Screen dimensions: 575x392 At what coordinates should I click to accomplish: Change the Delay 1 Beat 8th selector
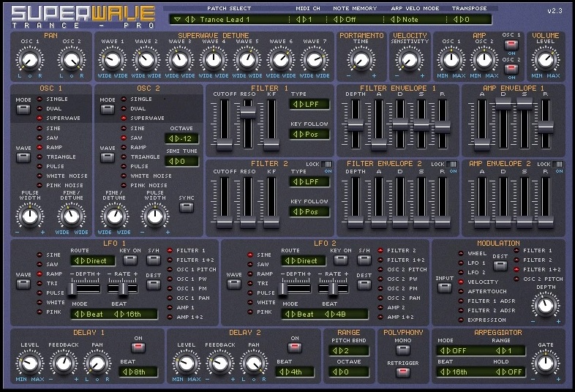(138, 372)
